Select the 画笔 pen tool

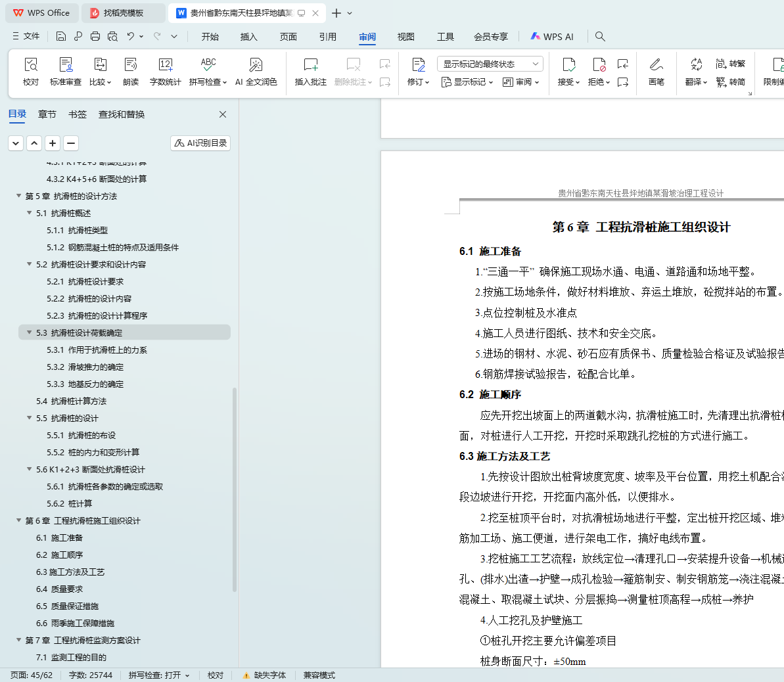[656, 72]
